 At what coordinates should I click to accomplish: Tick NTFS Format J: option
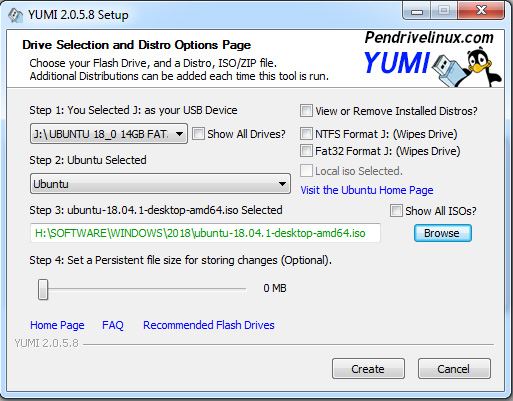pos(306,134)
